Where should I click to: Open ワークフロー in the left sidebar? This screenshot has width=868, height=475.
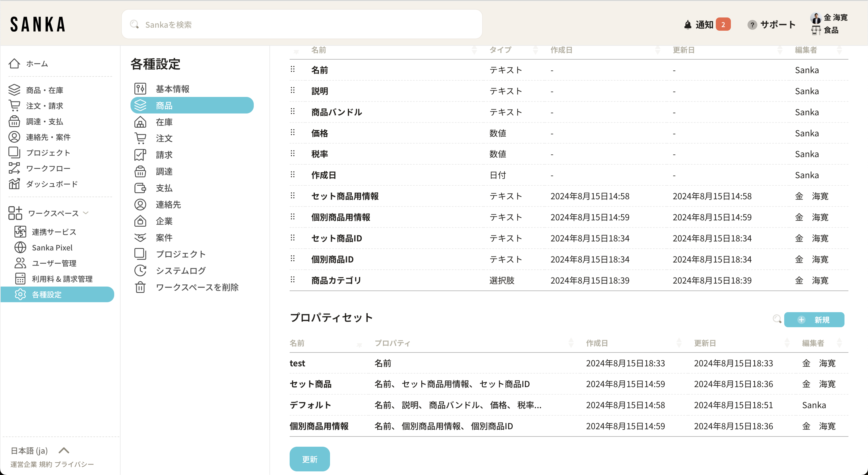(48, 168)
